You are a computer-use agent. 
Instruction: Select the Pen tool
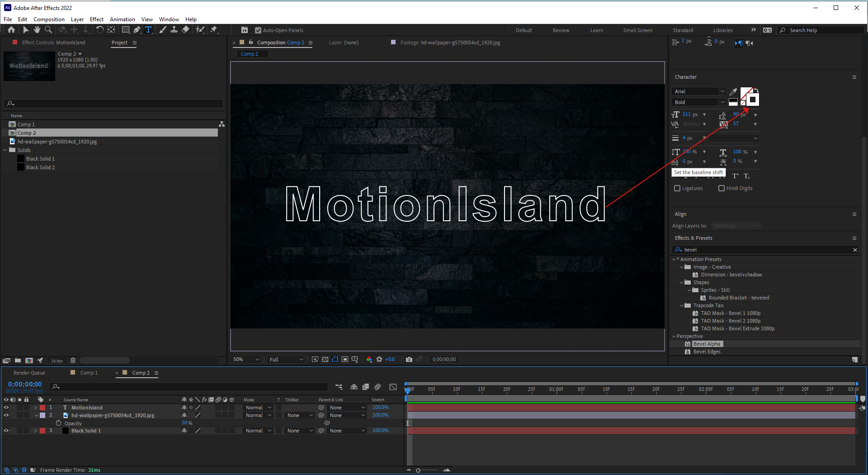[137, 30]
